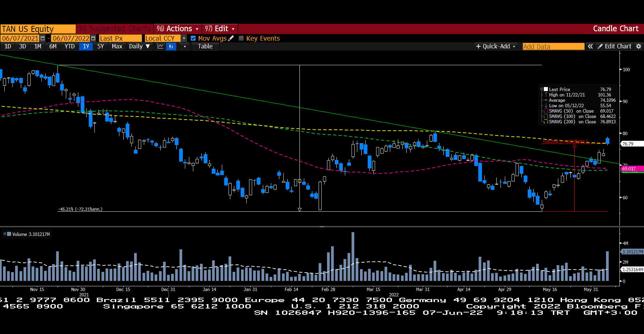644x334 pixels.
Task: Toggle the Mov Avgs checkbox
Action: 193,38
